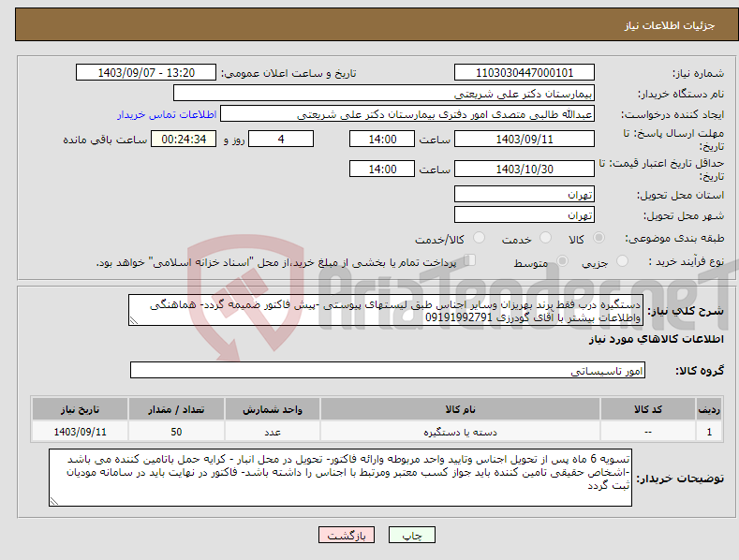Image resolution: width=739 pixels, height=560 pixels.
Task: Select the جزیی purchase type radio
Action: (622, 260)
